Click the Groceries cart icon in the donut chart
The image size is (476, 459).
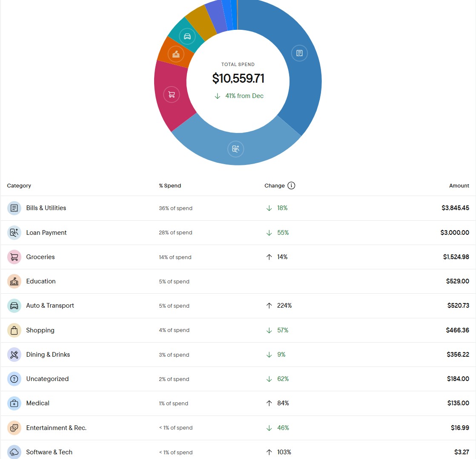(x=172, y=95)
